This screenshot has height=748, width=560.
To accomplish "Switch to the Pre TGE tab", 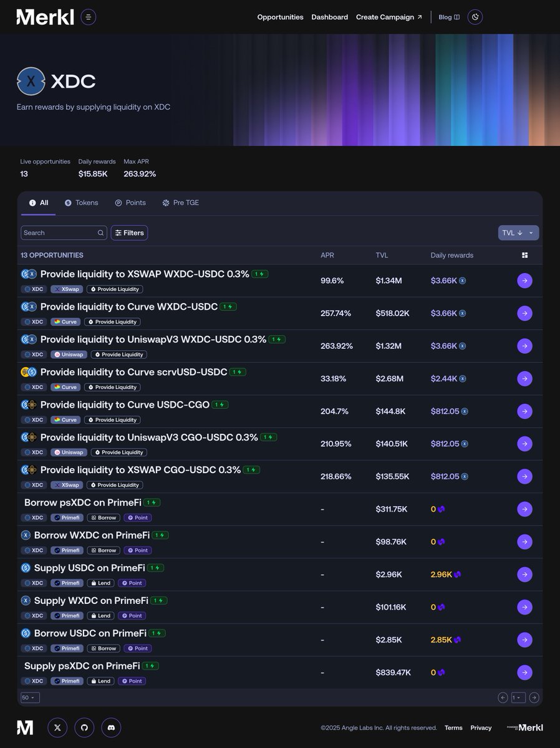I will [x=181, y=203].
